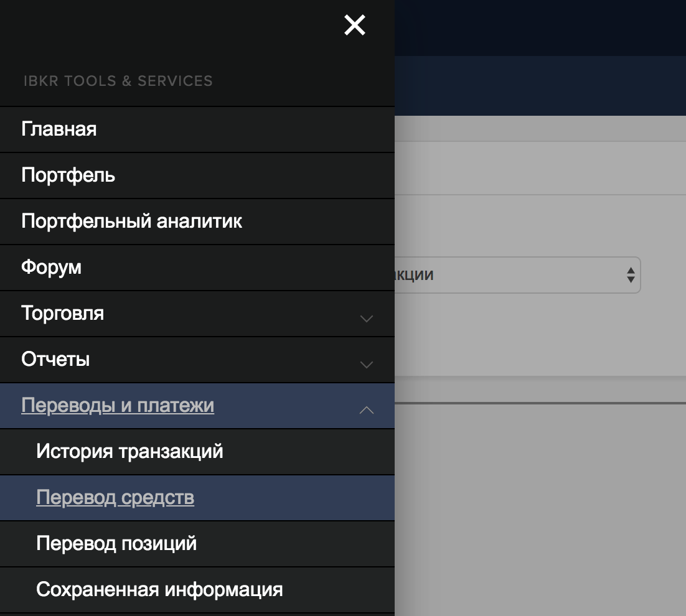Collapse Переводы и платежи with the up chevron

coord(367,410)
